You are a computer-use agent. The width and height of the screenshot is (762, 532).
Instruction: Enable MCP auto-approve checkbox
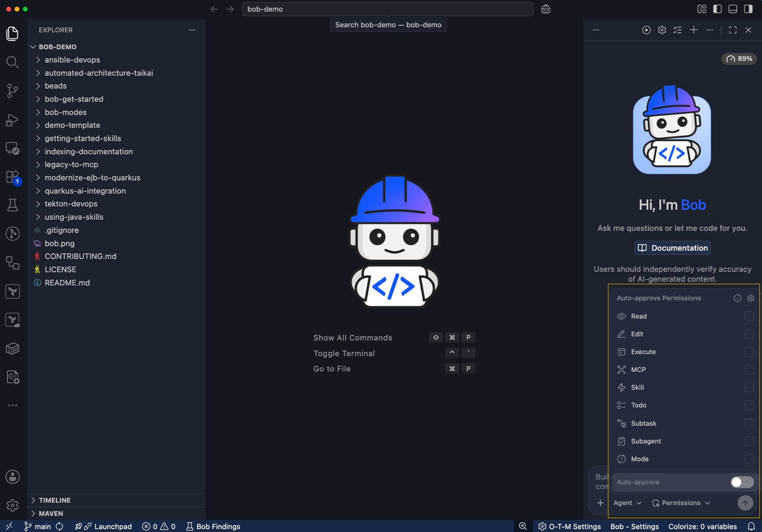click(749, 370)
